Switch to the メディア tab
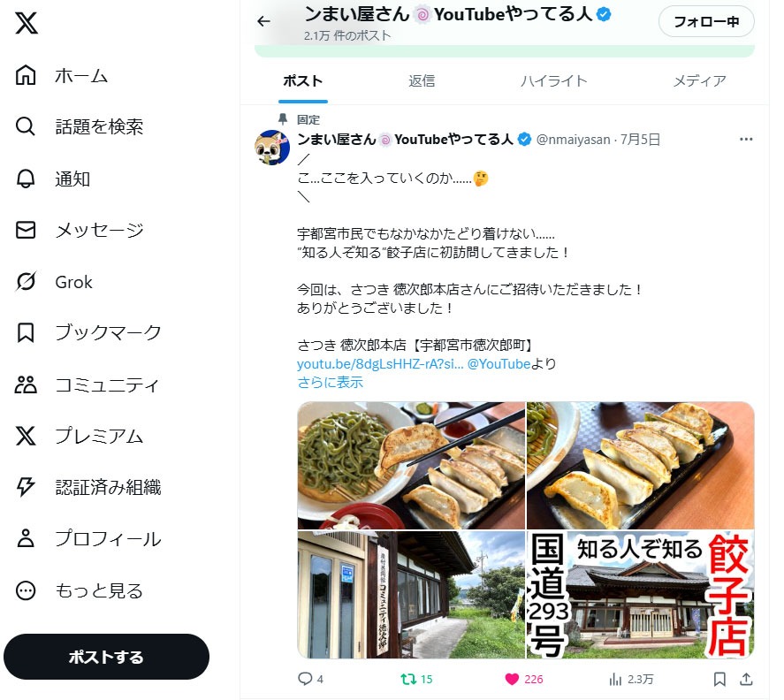 point(699,81)
